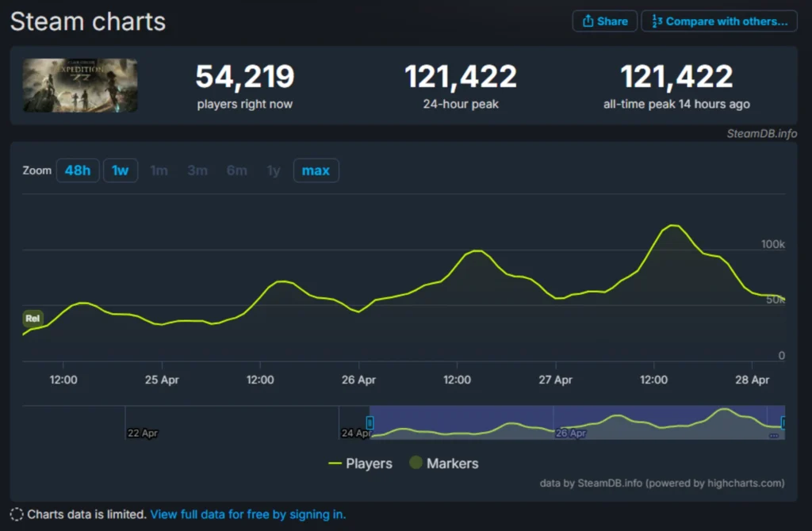Click the Steam charts heading

click(88, 21)
